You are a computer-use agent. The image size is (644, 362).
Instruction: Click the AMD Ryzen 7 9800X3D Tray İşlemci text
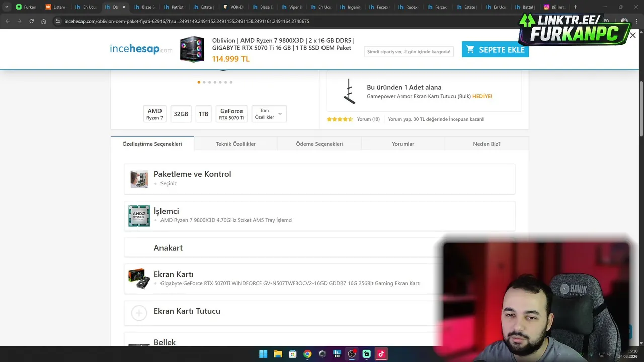pyautogui.click(x=226, y=220)
